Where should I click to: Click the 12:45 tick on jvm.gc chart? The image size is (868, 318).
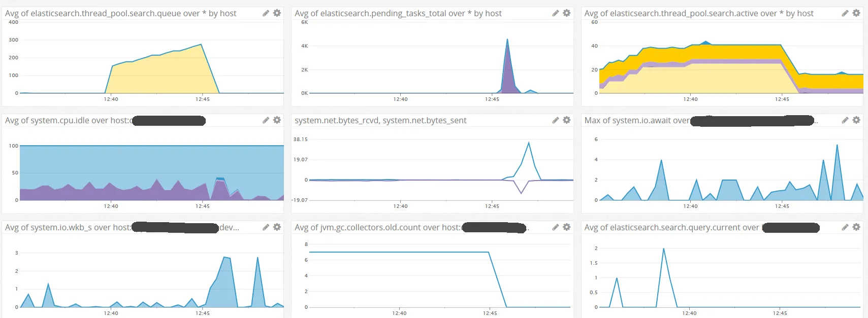coord(490,313)
